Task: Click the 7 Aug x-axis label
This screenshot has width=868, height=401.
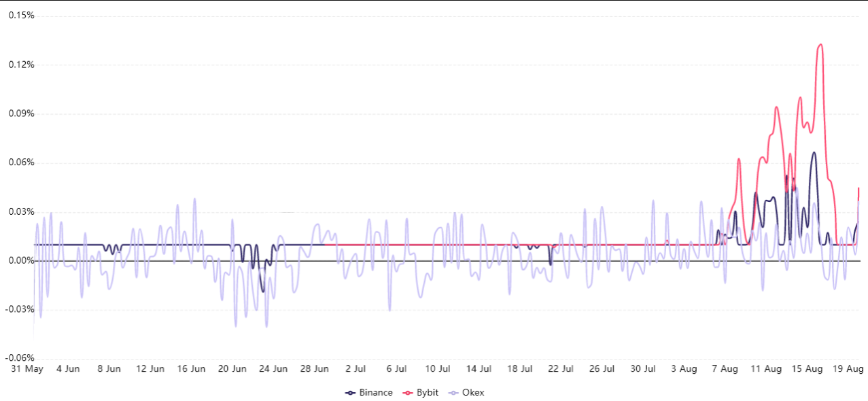Action: tap(725, 369)
